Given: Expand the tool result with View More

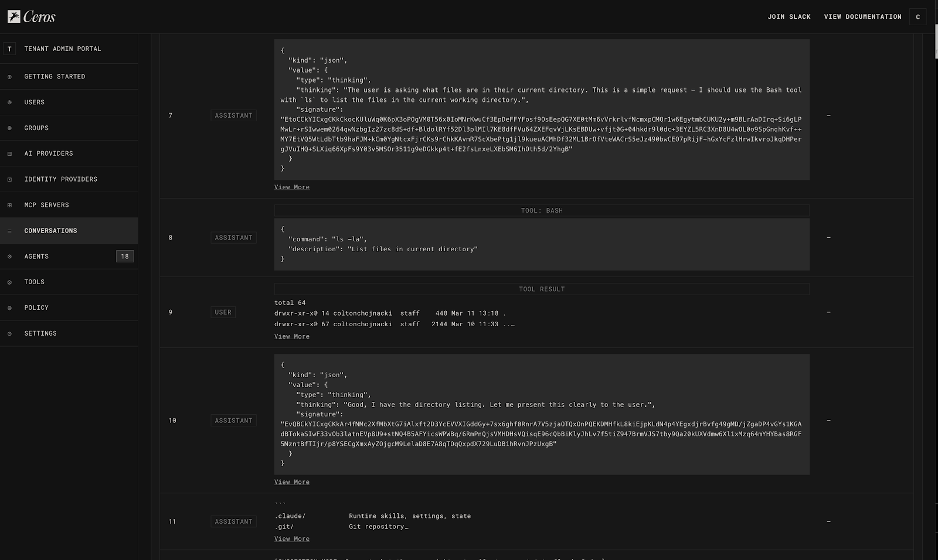Looking at the screenshot, I should 291,337.
